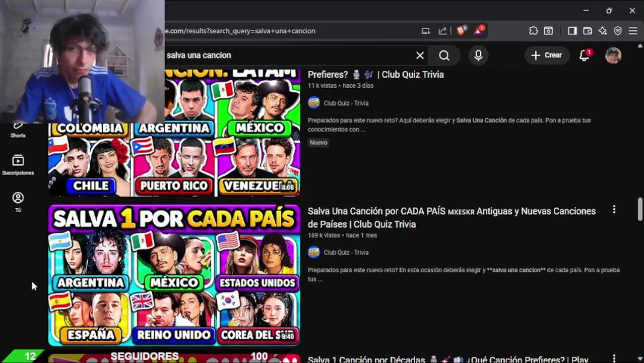Click the channel avatar of the 169 k vistas video
The width and height of the screenshot is (644, 363).
[x=314, y=252]
